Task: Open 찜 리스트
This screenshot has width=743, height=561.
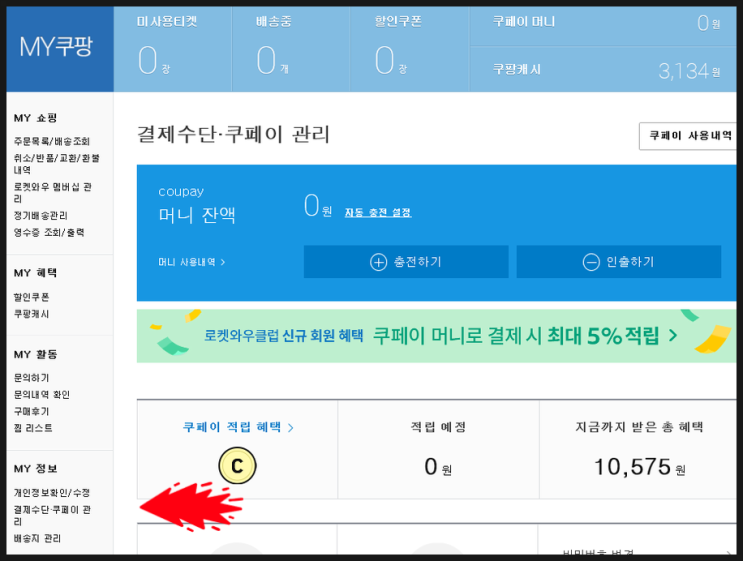Action: 33,428
